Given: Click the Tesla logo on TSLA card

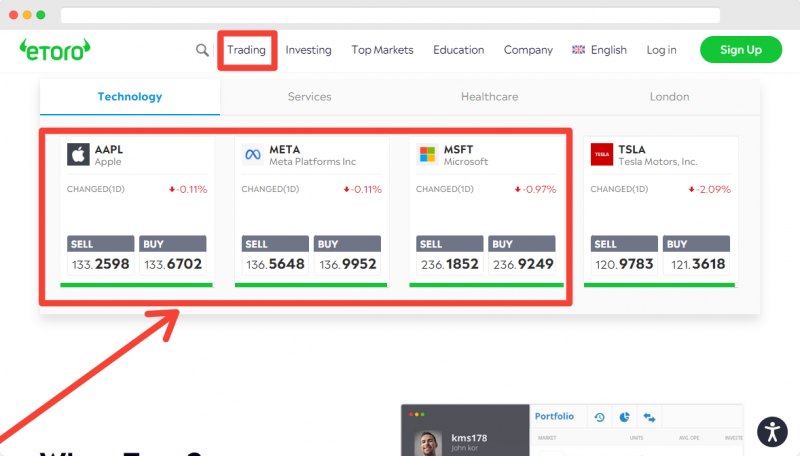Looking at the screenshot, I should [602, 155].
